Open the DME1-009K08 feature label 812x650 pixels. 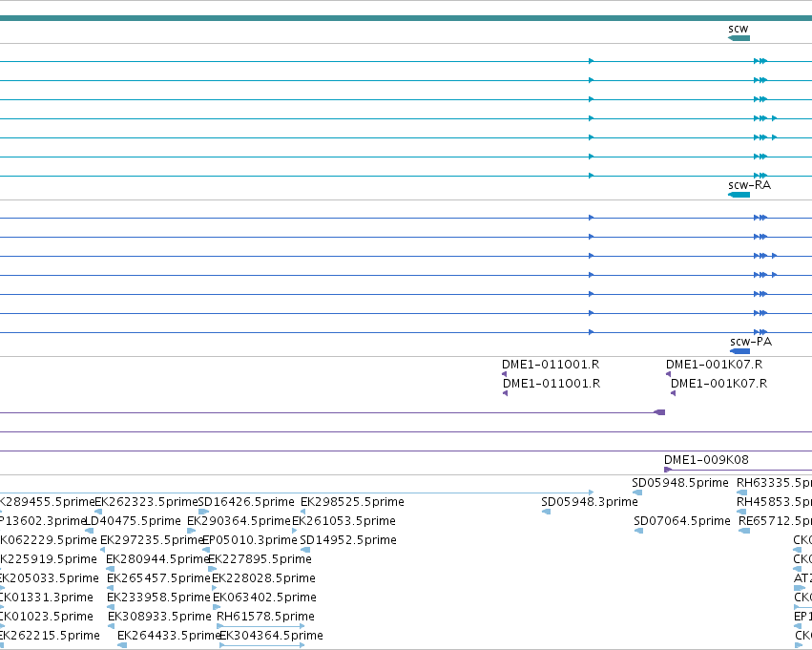click(706, 459)
